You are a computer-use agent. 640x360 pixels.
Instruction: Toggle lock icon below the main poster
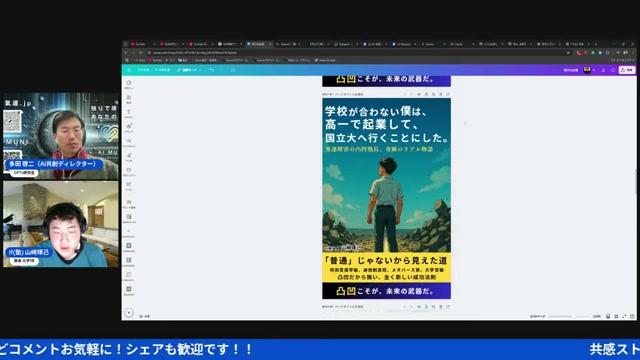click(426, 307)
